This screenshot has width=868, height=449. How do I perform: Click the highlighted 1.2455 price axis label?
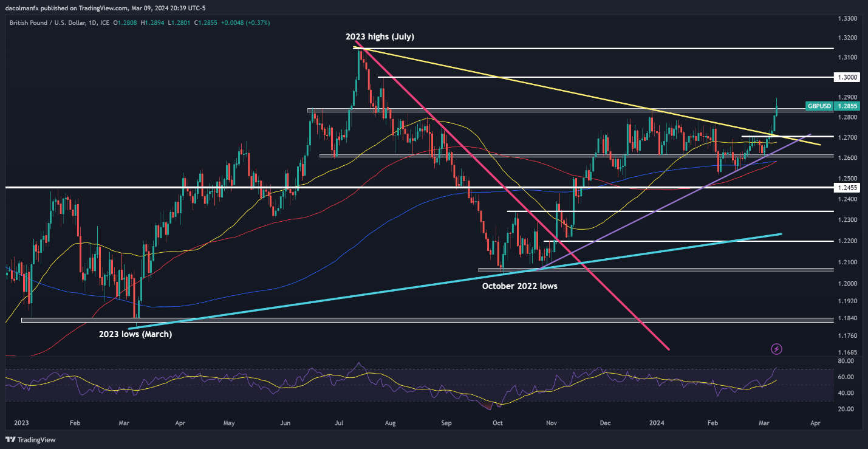(847, 188)
